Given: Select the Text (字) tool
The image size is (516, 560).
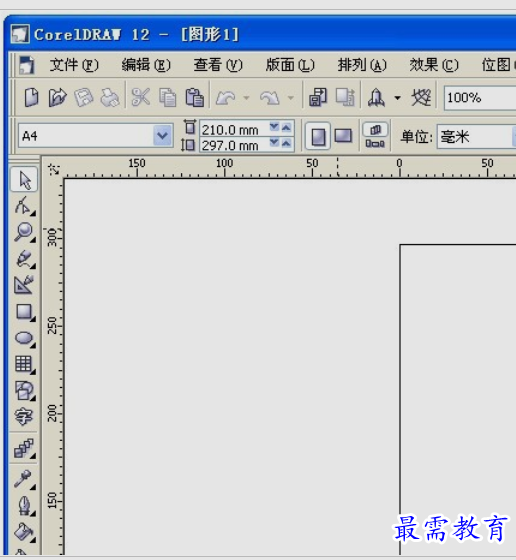Looking at the screenshot, I should (x=24, y=416).
